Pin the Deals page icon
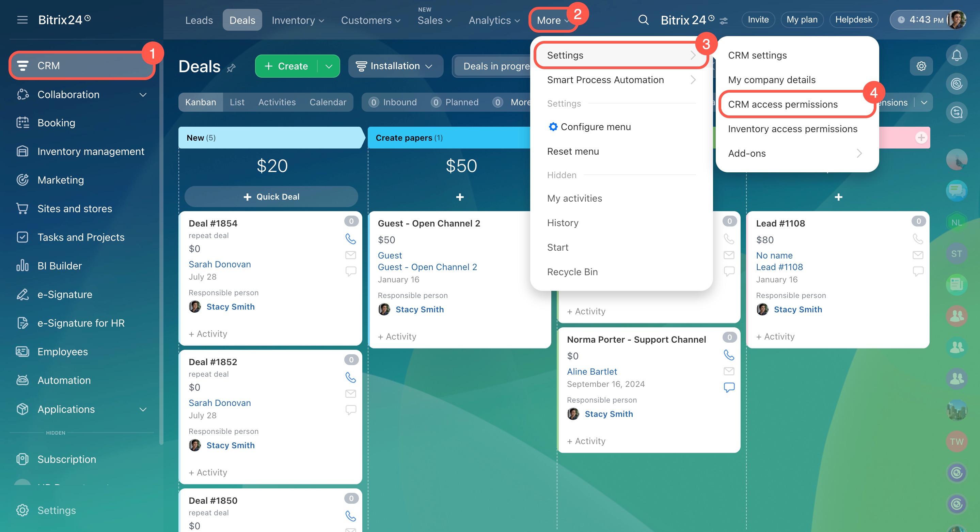This screenshot has width=980, height=532. 231,68
